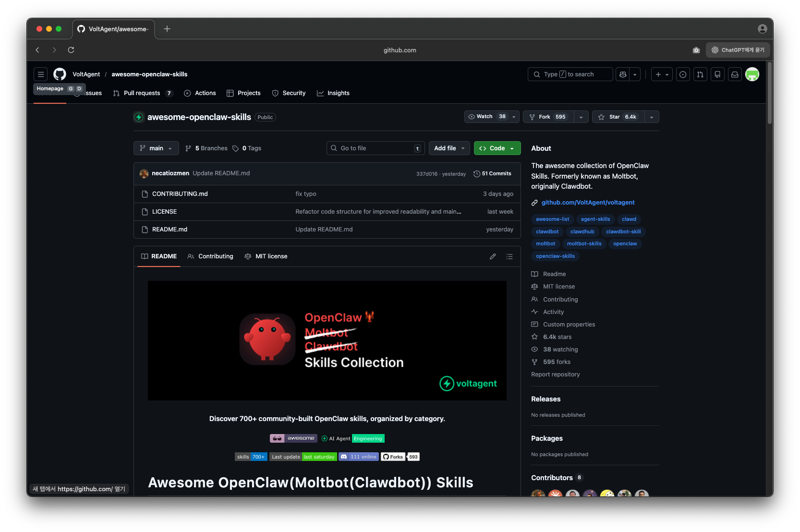Click the GitHub Octocat logo

pos(60,74)
